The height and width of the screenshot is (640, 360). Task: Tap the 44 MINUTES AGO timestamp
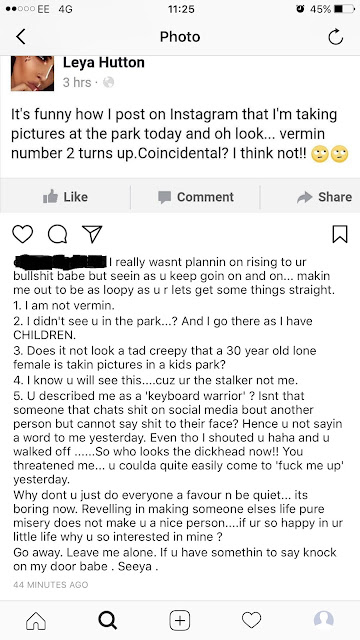click(x=51, y=584)
